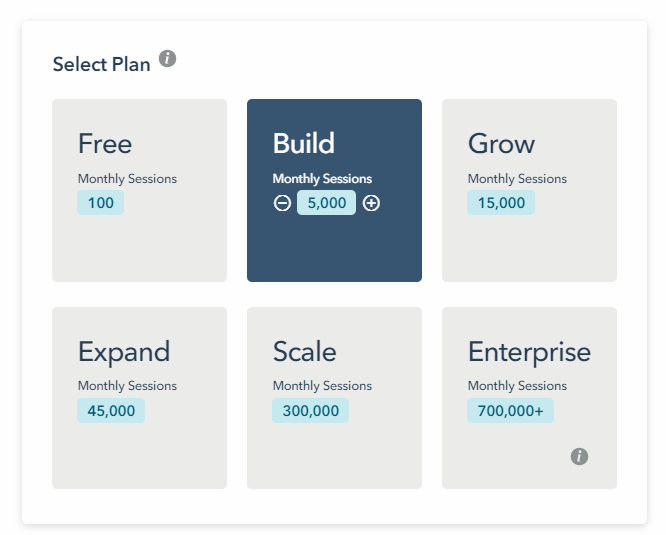
Task: Click the 300,000 sessions badge
Action: click(310, 411)
